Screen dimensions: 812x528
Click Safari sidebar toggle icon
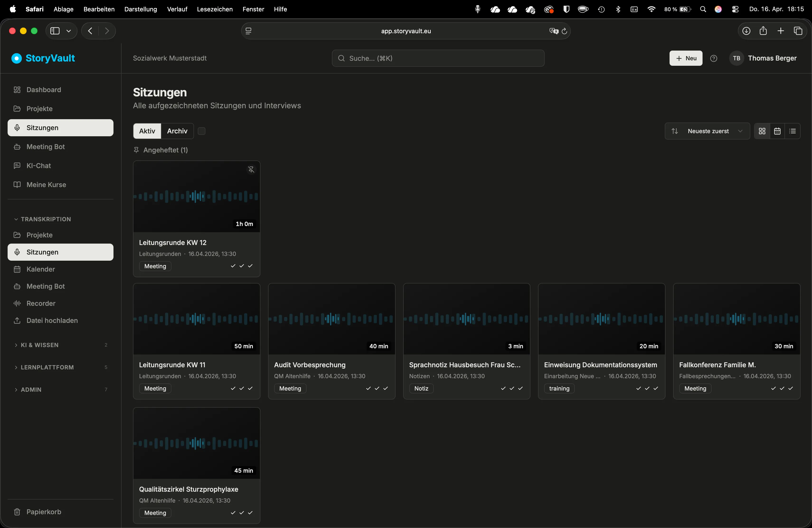pyautogui.click(x=55, y=31)
